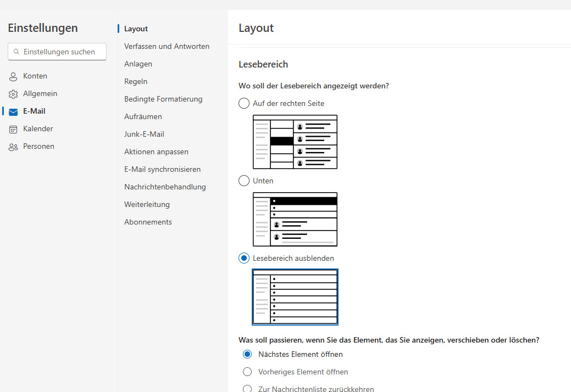Open the Layout subsection
The image size is (571, 392).
coord(136,29)
